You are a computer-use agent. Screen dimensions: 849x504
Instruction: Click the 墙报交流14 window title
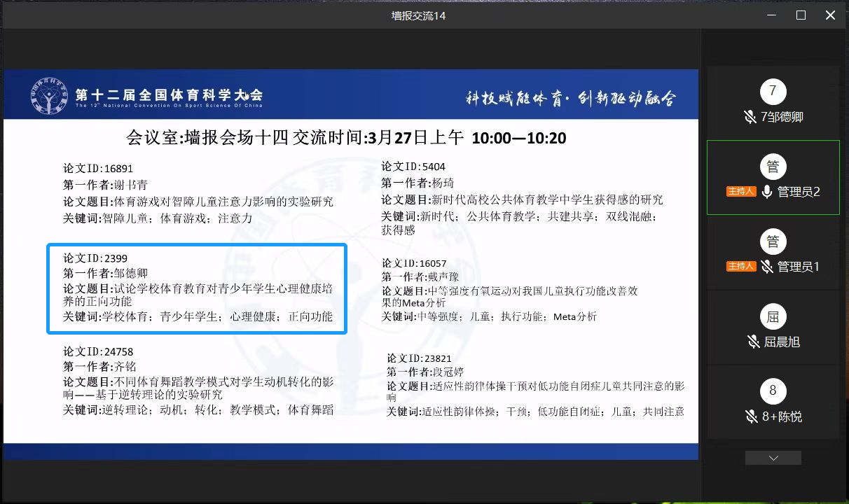click(x=418, y=15)
